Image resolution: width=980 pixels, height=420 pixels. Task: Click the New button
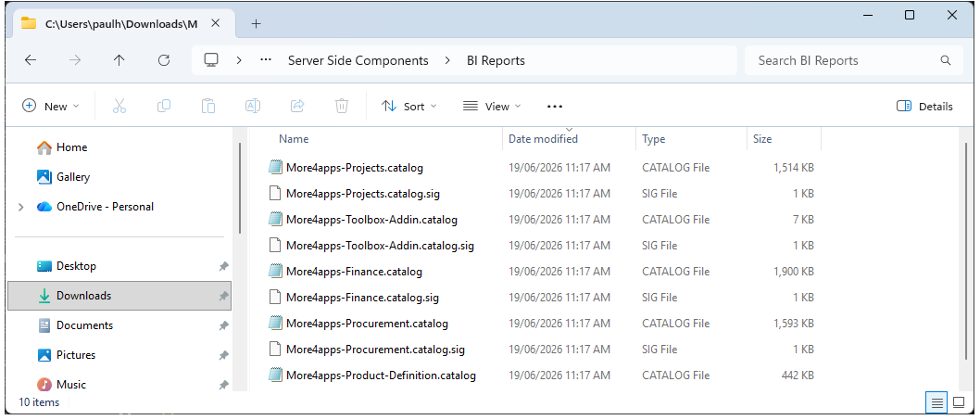[x=51, y=107]
